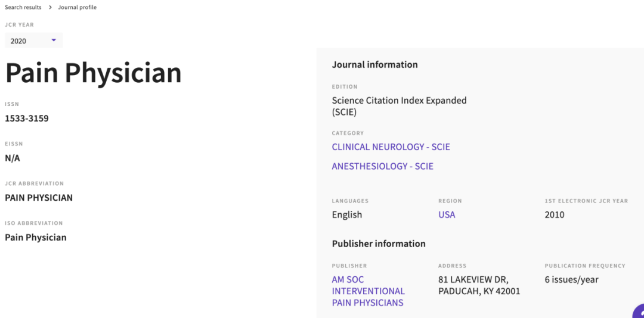Open the CLINICAL NEUROLOGY - SCIE category
Viewport: 644px width, 318px height.
pyautogui.click(x=391, y=147)
